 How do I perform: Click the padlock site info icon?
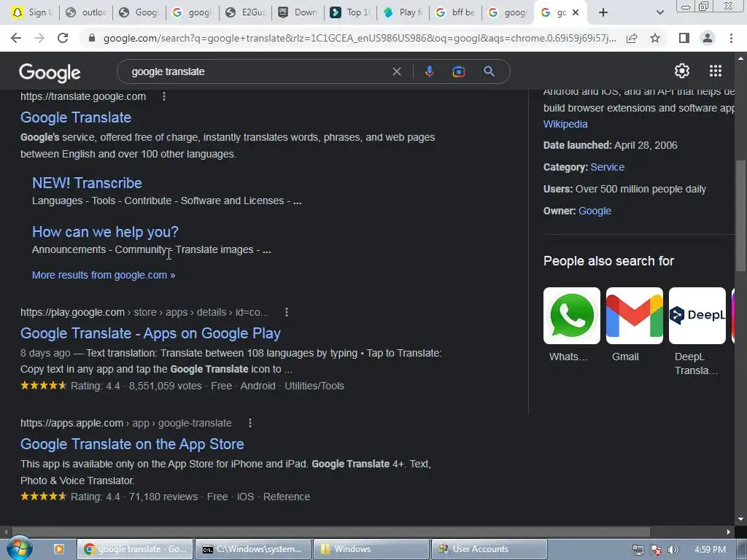(x=92, y=38)
